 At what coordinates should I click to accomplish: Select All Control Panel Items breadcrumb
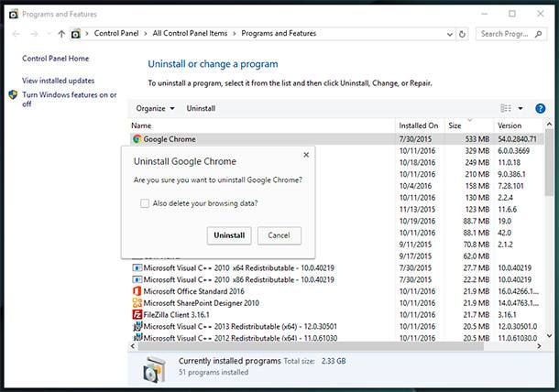[190, 33]
